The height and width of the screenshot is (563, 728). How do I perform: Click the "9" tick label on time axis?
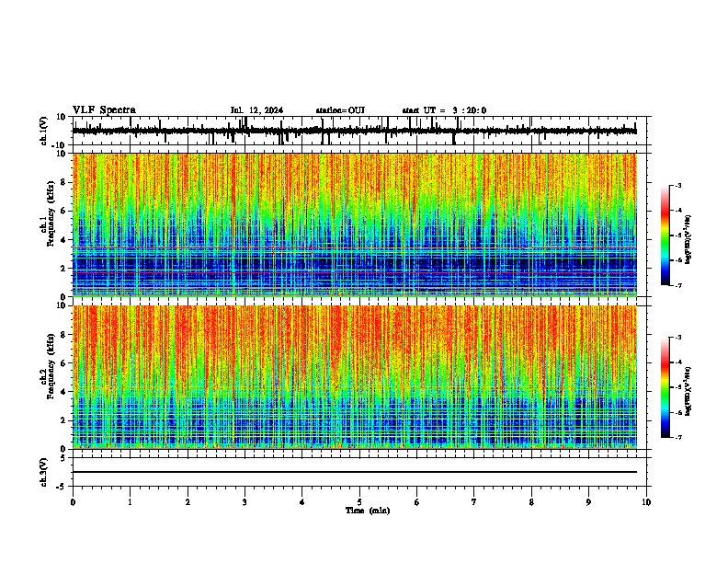(588, 502)
